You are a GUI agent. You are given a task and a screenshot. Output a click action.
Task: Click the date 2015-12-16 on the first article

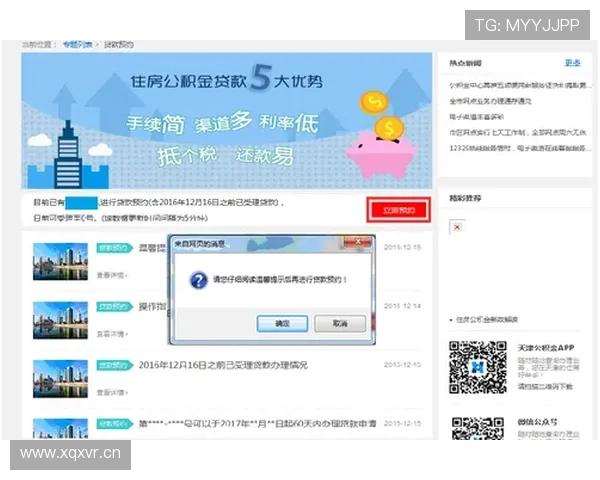(402, 247)
